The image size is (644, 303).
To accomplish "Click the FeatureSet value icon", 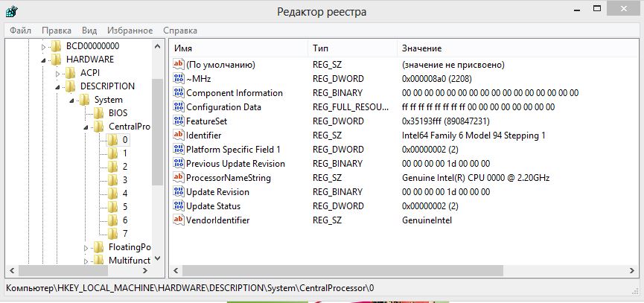I will click(178, 121).
